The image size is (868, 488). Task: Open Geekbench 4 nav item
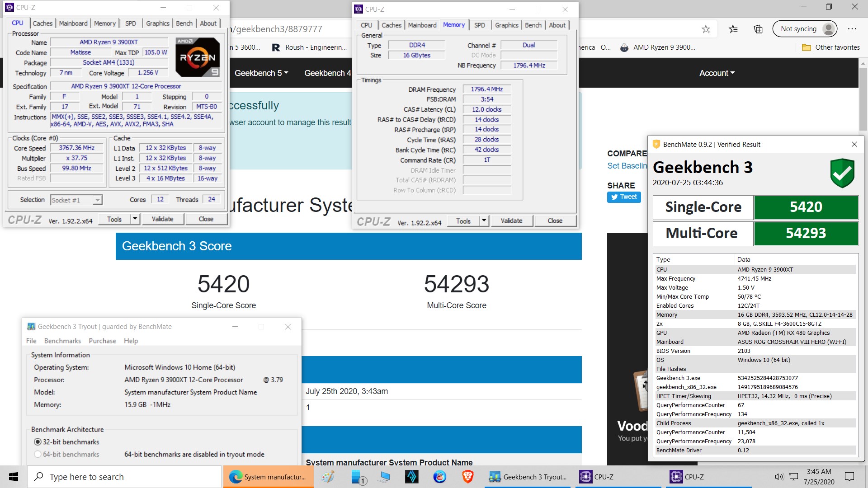[x=327, y=73]
